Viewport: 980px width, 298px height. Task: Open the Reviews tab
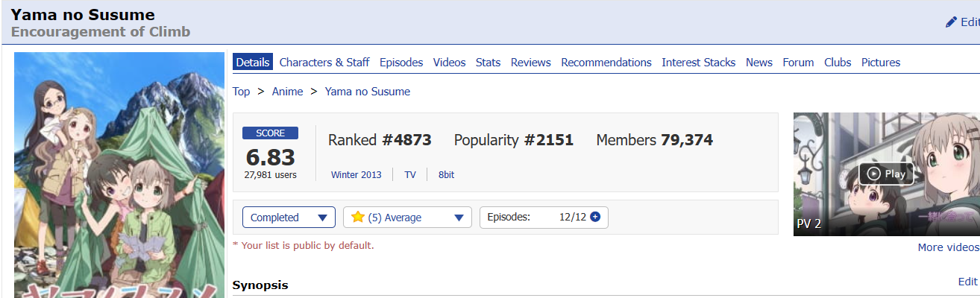530,63
